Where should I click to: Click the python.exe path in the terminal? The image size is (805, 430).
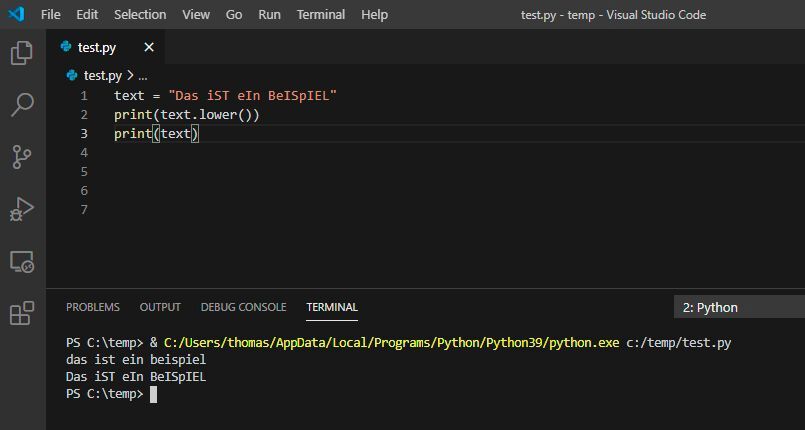click(392, 342)
